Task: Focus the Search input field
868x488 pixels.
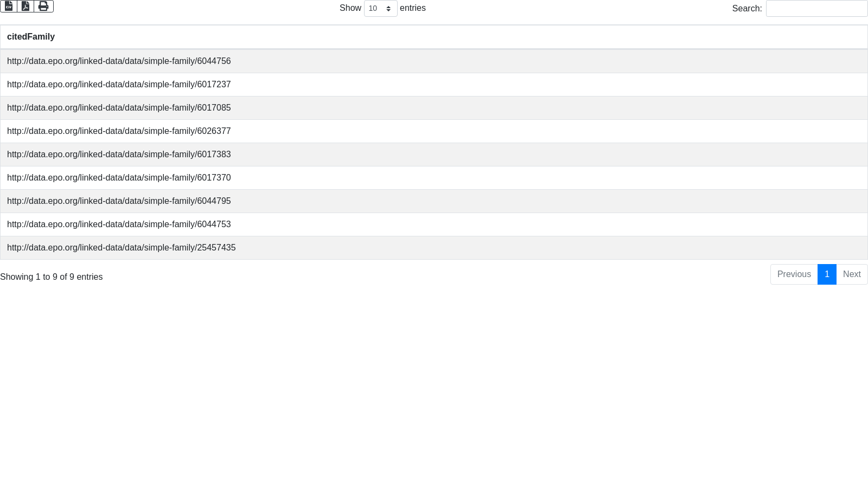Action: [816, 9]
